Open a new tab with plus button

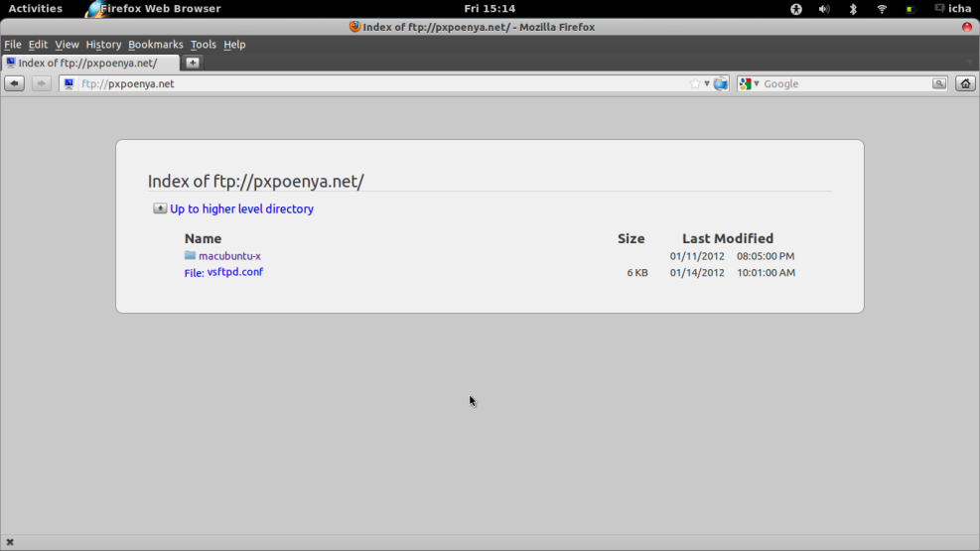[x=193, y=63]
